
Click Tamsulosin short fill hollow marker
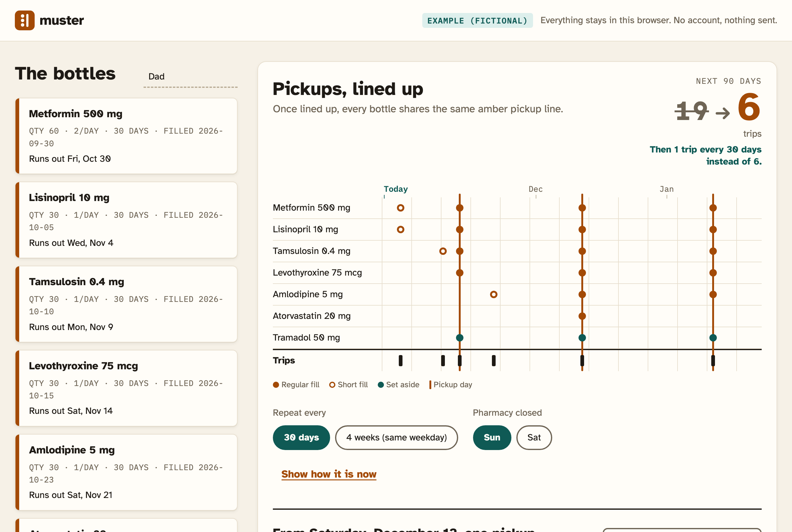point(443,251)
